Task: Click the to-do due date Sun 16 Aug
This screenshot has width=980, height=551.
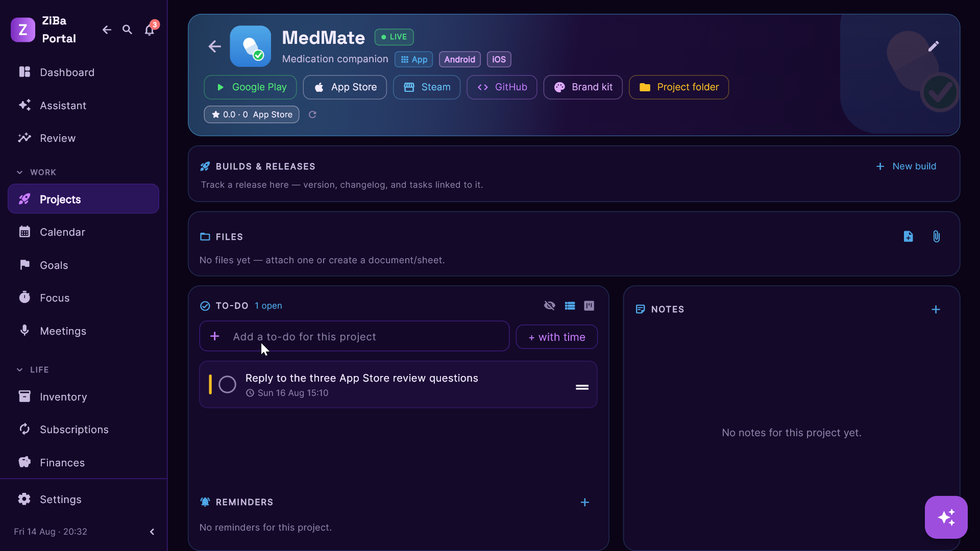Action: pos(287,393)
